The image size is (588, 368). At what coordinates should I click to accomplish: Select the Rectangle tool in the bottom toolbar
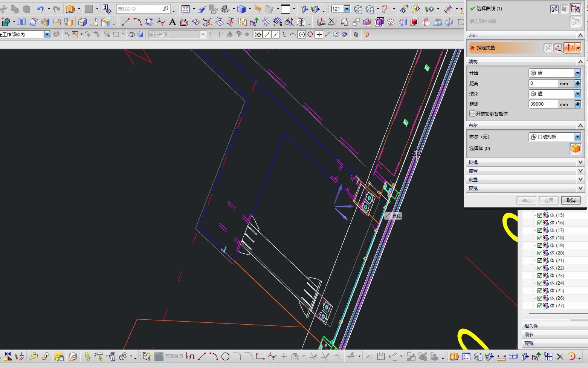pos(260,356)
